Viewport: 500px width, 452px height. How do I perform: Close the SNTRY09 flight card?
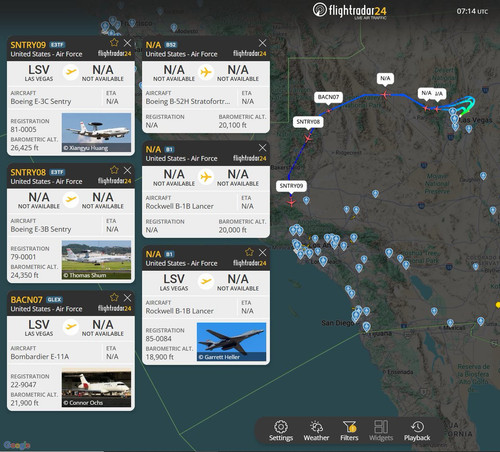click(127, 43)
